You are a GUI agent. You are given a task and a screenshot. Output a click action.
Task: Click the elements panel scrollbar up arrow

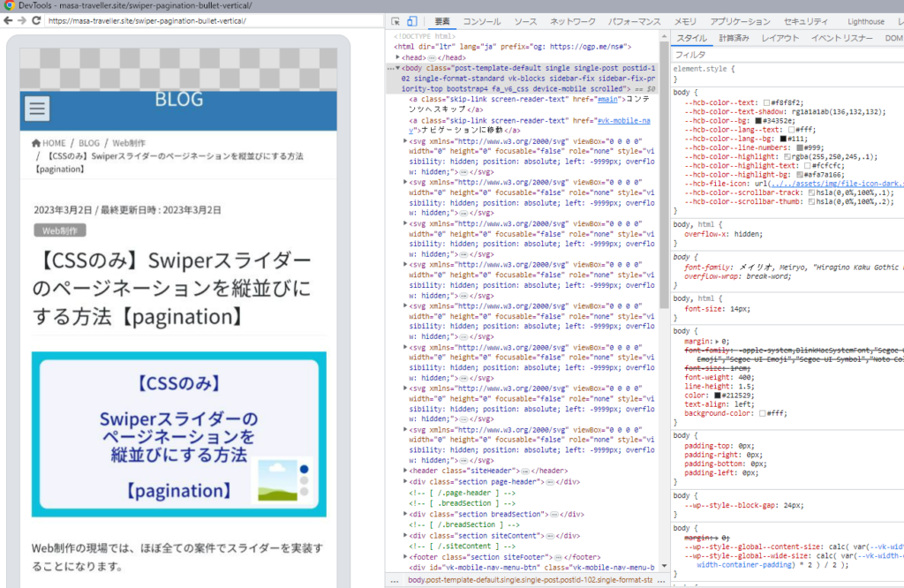(x=664, y=36)
